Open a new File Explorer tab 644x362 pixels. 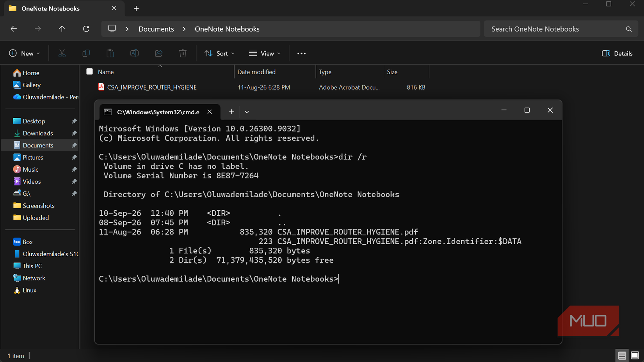tap(136, 9)
